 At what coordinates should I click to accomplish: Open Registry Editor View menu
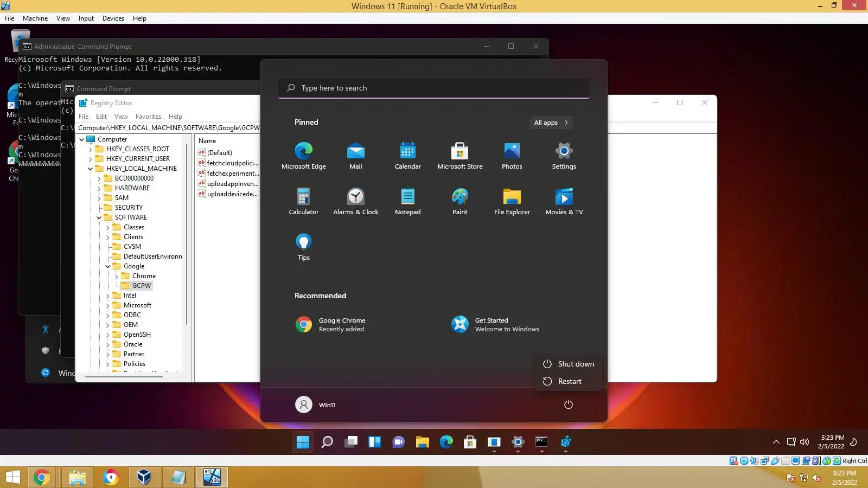point(121,117)
